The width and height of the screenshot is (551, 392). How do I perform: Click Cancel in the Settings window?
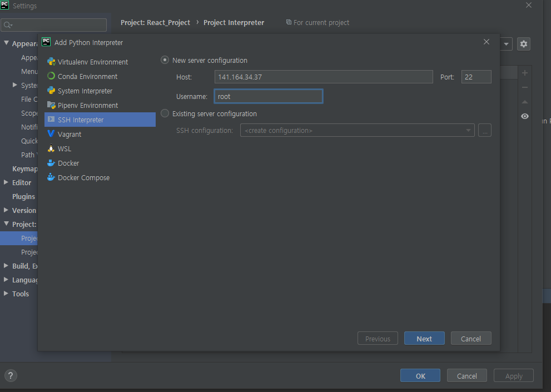click(x=466, y=375)
